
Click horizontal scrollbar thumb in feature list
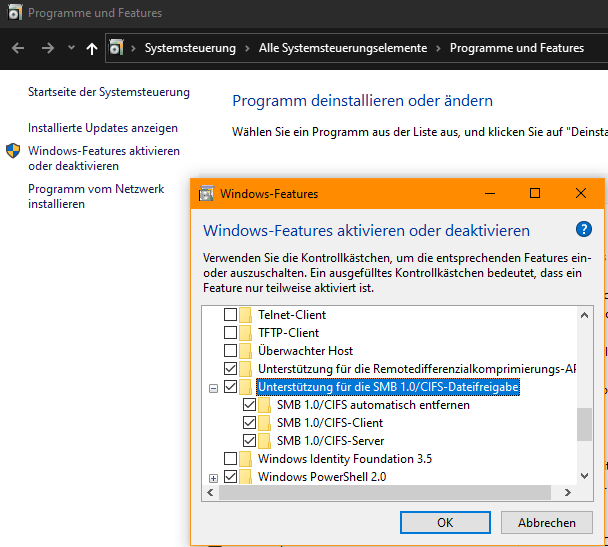385,492
